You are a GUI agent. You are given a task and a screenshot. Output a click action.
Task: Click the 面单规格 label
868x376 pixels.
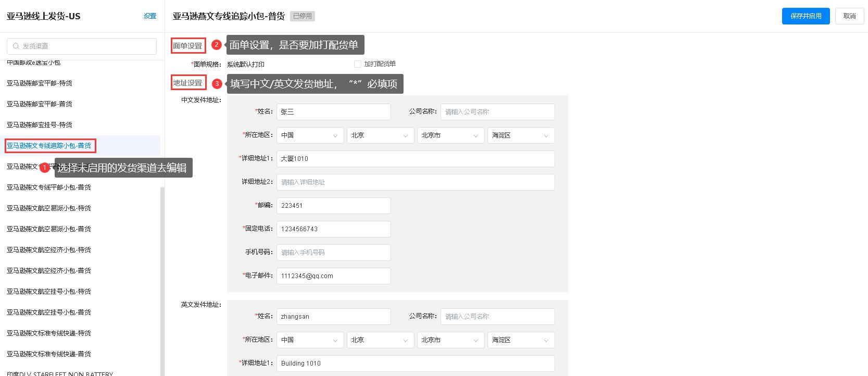point(207,64)
